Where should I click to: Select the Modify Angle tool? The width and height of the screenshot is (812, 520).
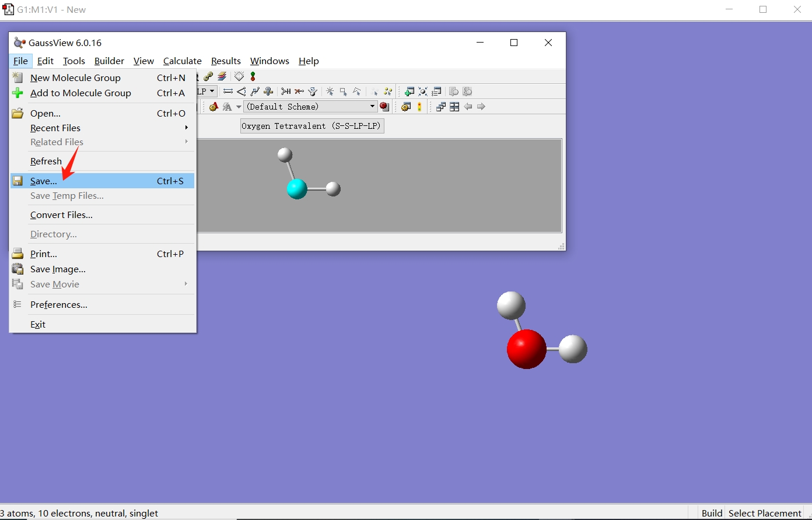242,92
